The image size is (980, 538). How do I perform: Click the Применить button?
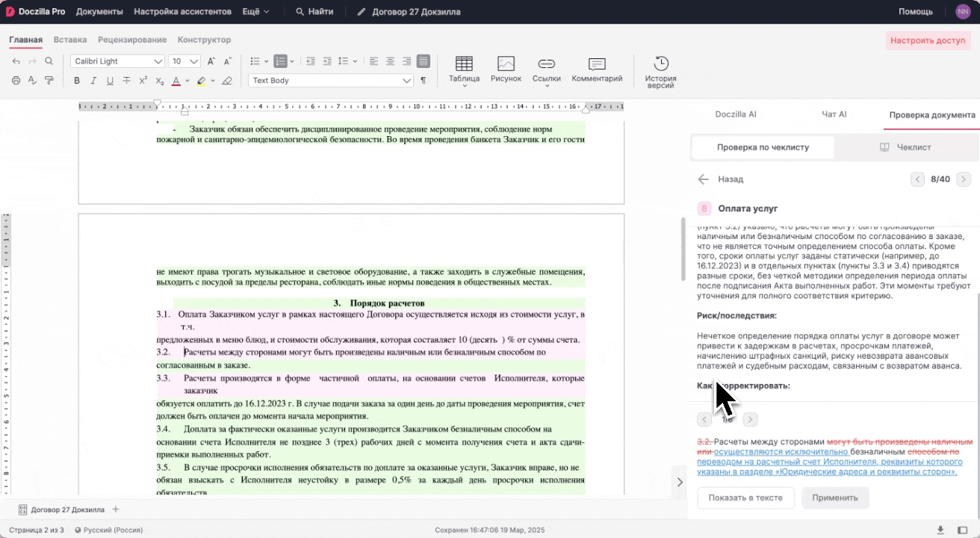click(835, 498)
